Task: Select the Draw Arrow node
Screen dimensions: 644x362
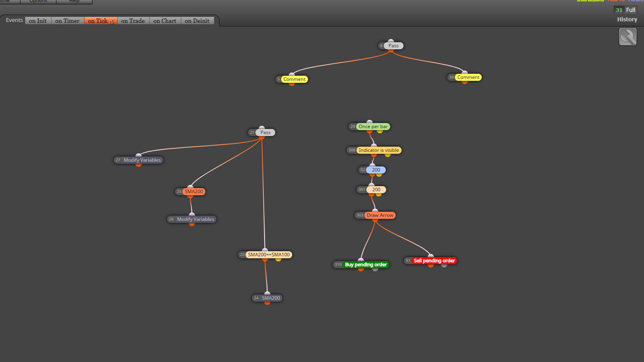Action: 380,215
